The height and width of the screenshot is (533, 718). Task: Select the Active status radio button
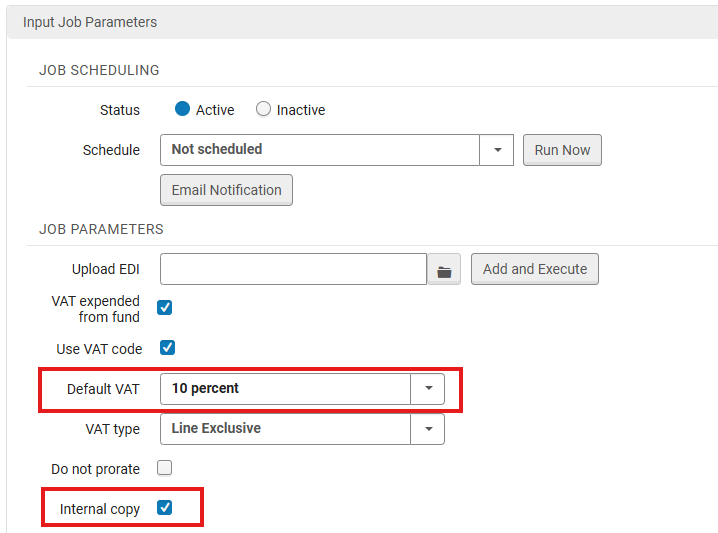coord(182,109)
